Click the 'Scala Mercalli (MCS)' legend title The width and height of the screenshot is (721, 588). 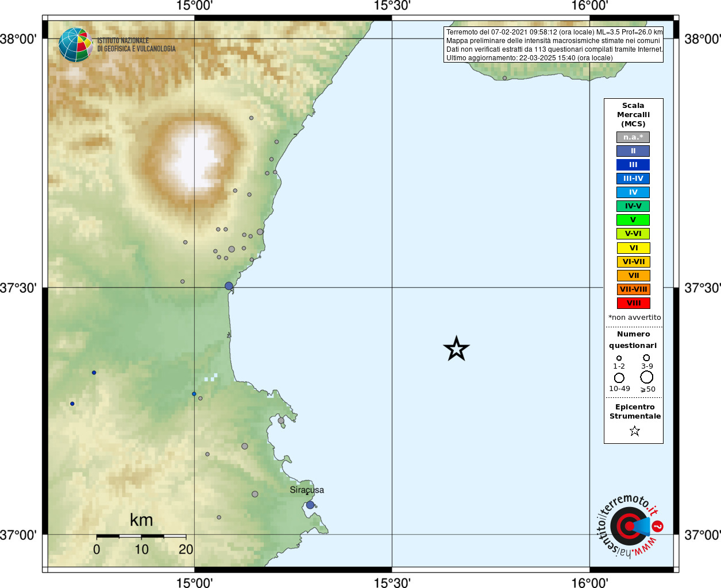tap(633, 115)
